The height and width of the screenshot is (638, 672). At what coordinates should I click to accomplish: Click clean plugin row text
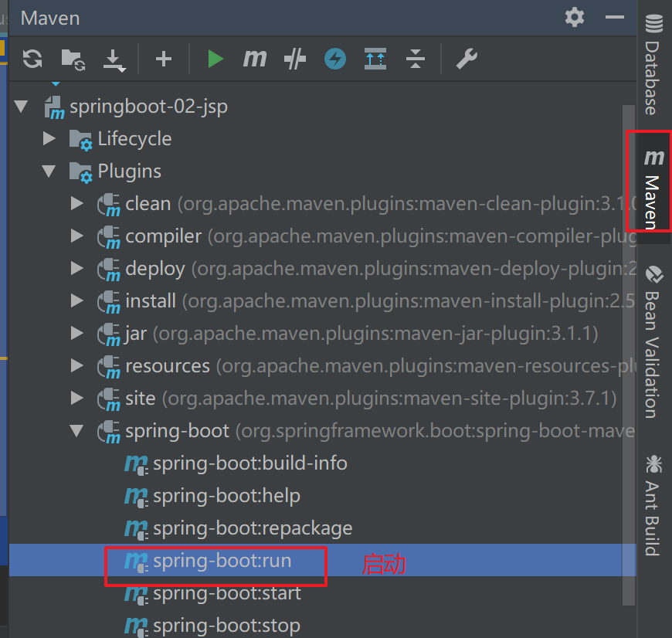(x=148, y=203)
